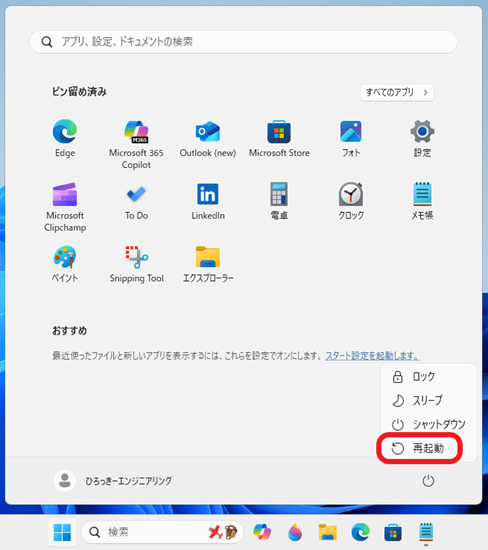Open Outlook (new) pinned app
This screenshot has height=550, width=488.
pyautogui.click(x=208, y=139)
